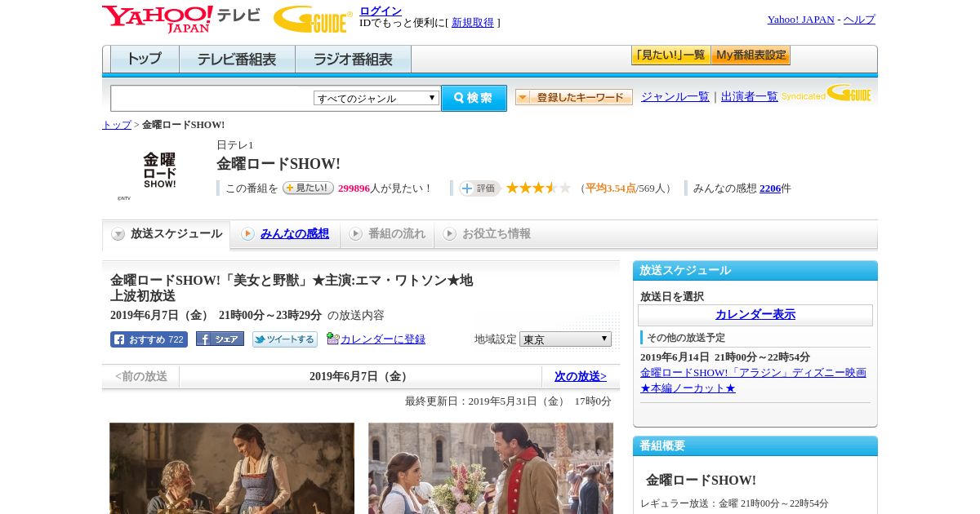The width and height of the screenshot is (980, 514).
Task: Click the Yahoo! JAPAN link
Action: [x=800, y=19]
